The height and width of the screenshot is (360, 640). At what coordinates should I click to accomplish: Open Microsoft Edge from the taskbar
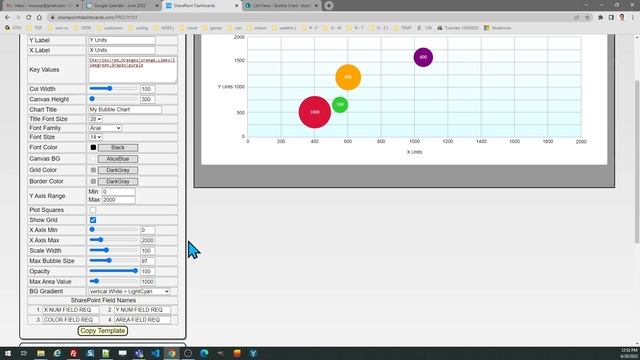pos(204,353)
